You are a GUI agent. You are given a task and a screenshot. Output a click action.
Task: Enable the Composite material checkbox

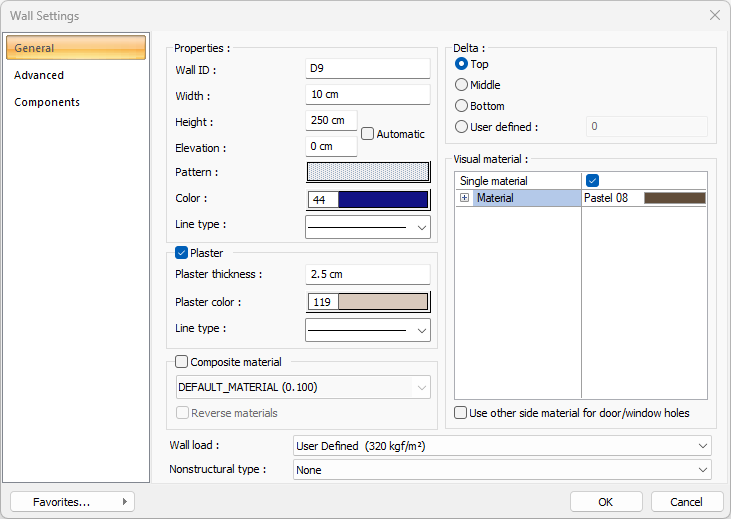coord(182,362)
